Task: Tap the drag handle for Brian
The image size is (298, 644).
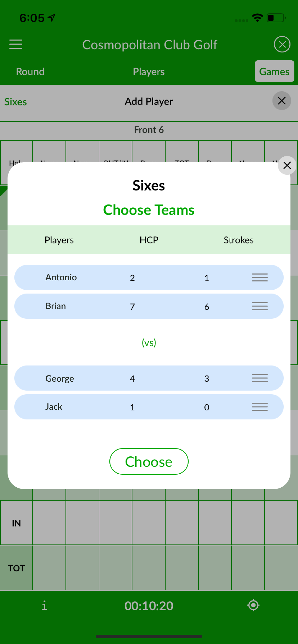Action: [259, 306]
